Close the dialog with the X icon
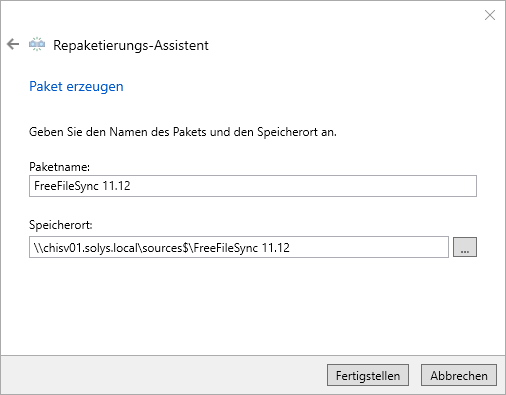This screenshot has width=506, height=395. pos(490,15)
